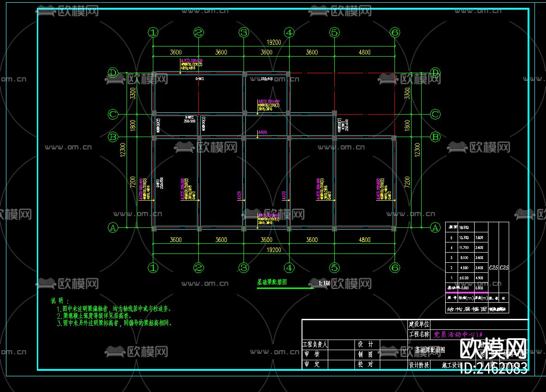Screen dimensions: 546x392
Task: Click top dimension 3600 between axes 1 and 2
Action: coord(176,52)
